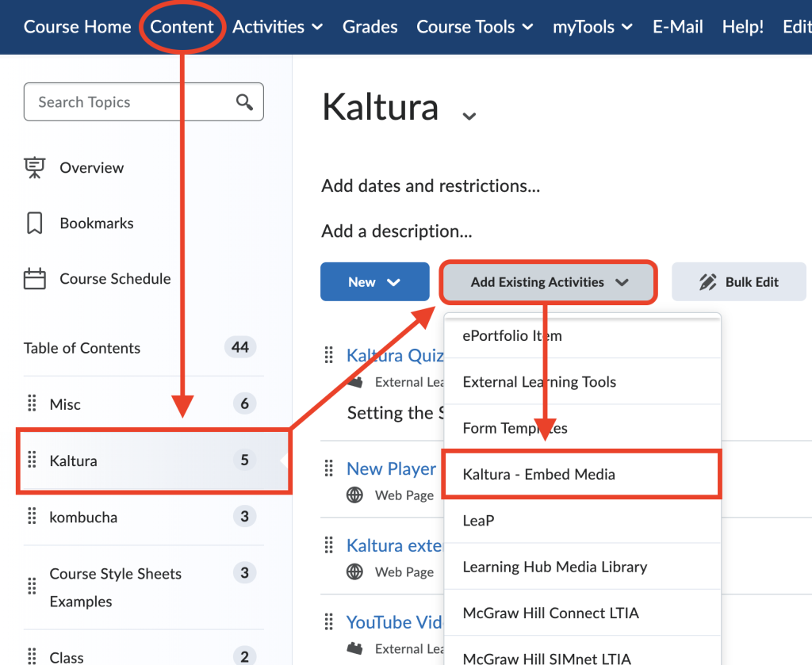Select McGraw Hill Connect LTIA
The height and width of the screenshot is (665, 812).
coord(583,613)
